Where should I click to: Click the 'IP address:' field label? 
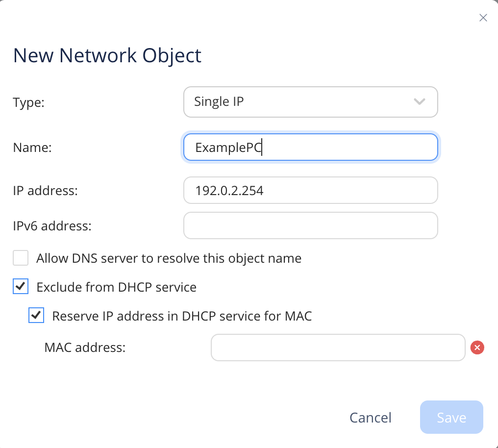pos(45,191)
